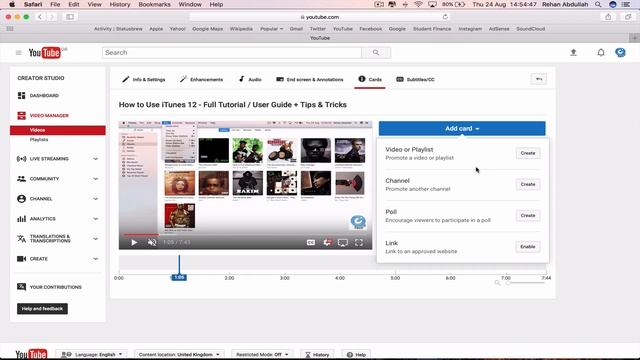This screenshot has height=360, width=640.
Task: Open Dashboard in Creator Studio
Action: pos(44,96)
